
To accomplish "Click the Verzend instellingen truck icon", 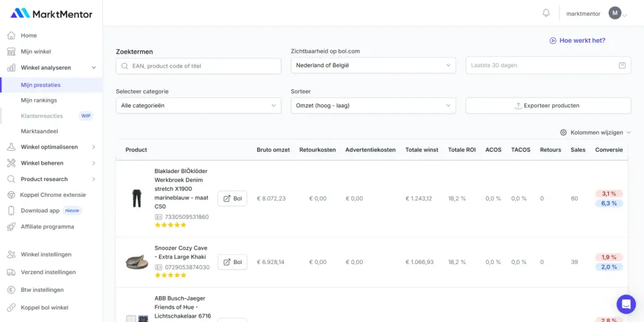I will (11, 272).
